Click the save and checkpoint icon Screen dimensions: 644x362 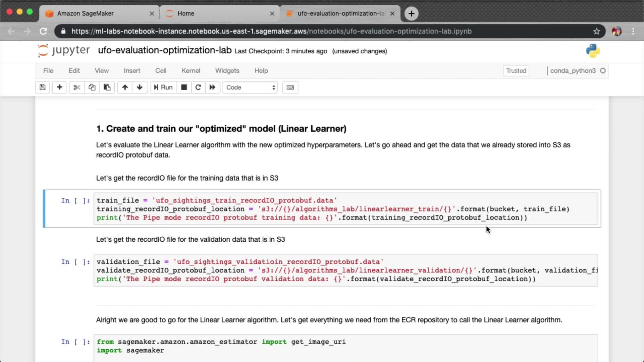(43, 87)
